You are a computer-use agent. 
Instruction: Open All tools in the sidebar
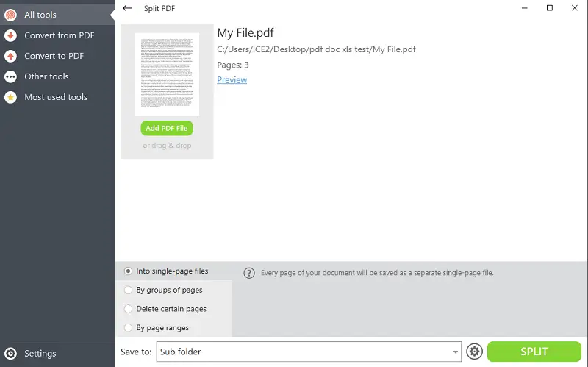coord(57,15)
